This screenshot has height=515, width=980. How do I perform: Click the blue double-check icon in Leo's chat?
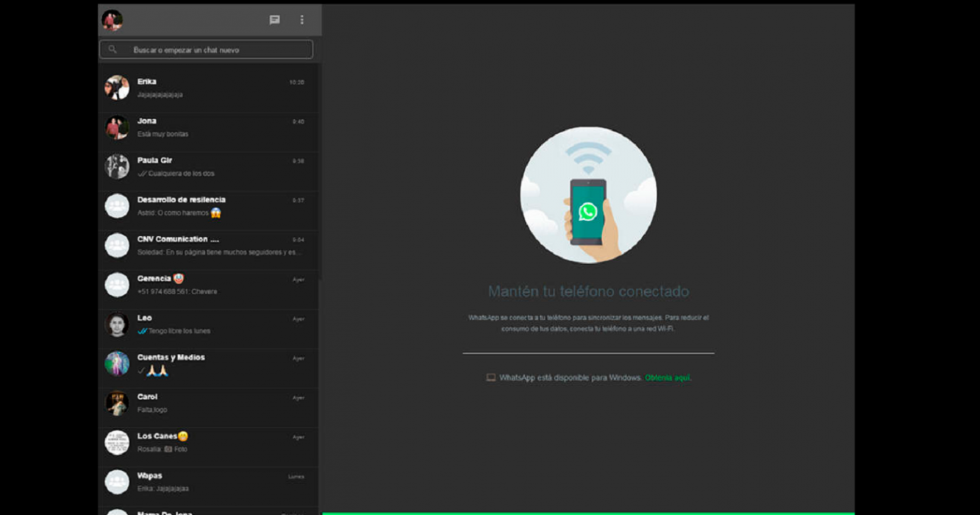pyautogui.click(x=143, y=331)
